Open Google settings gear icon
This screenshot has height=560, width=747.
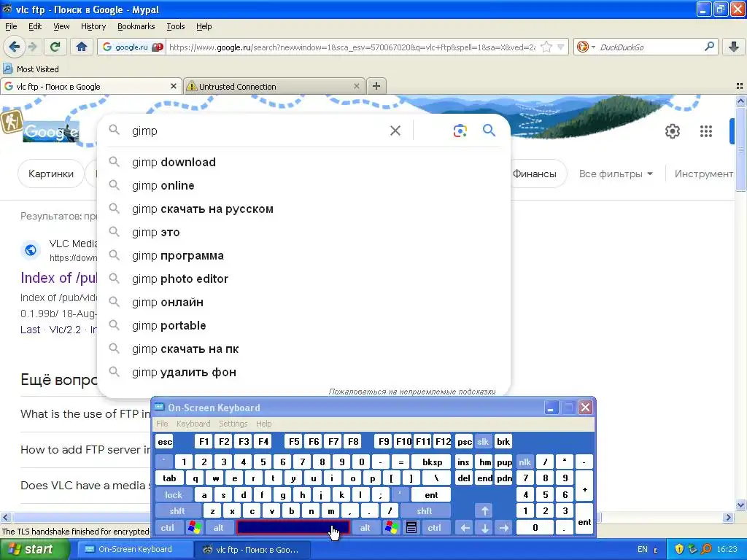[x=672, y=131]
